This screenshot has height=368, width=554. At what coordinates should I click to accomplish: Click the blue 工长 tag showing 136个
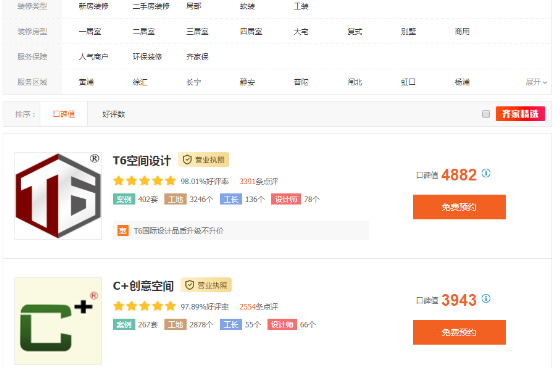tap(231, 199)
